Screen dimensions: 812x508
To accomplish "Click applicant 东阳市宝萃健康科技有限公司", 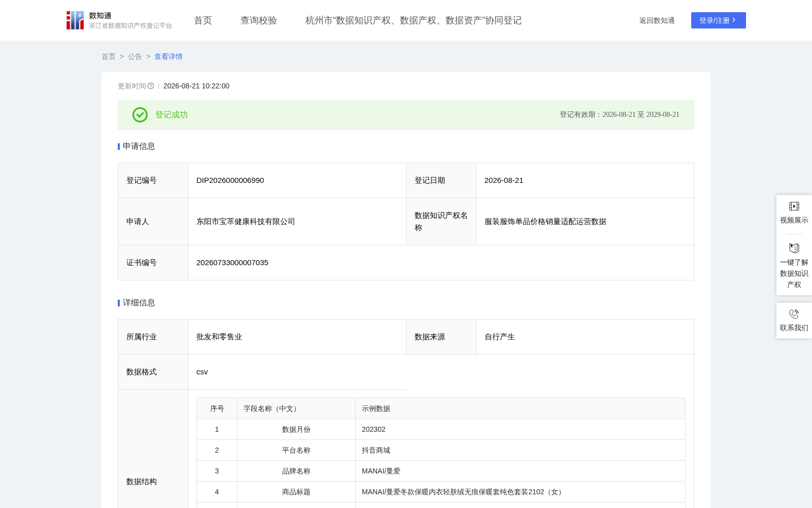I will (x=246, y=221).
